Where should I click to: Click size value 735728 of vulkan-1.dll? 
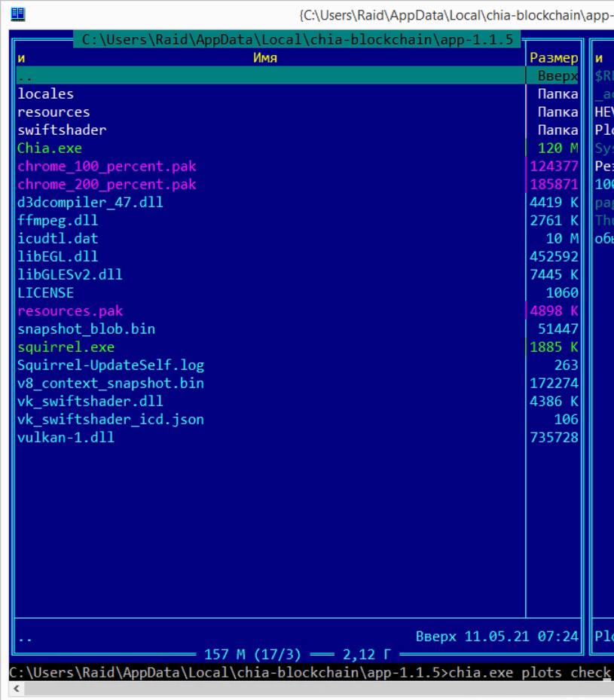(554, 438)
